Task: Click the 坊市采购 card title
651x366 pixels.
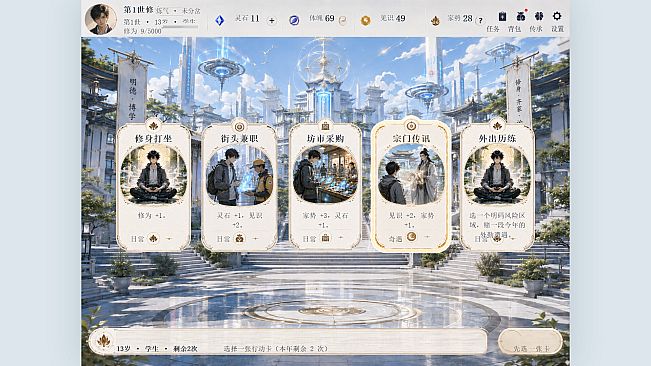Action: coord(326,139)
